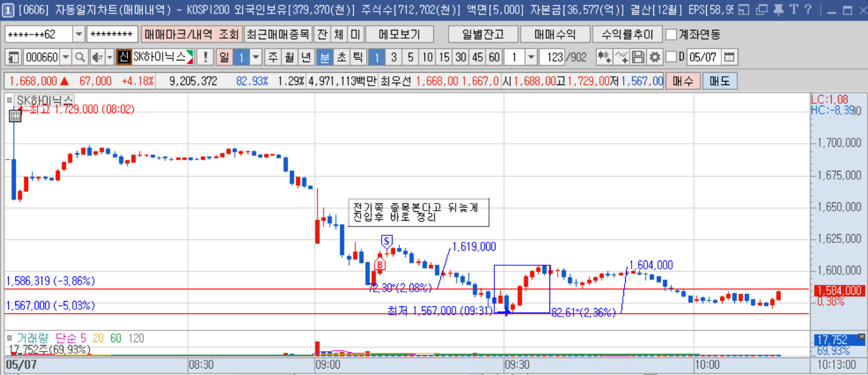Open chart settings gear icon
The width and height of the screenshot is (868, 375).
click(655, 58)
